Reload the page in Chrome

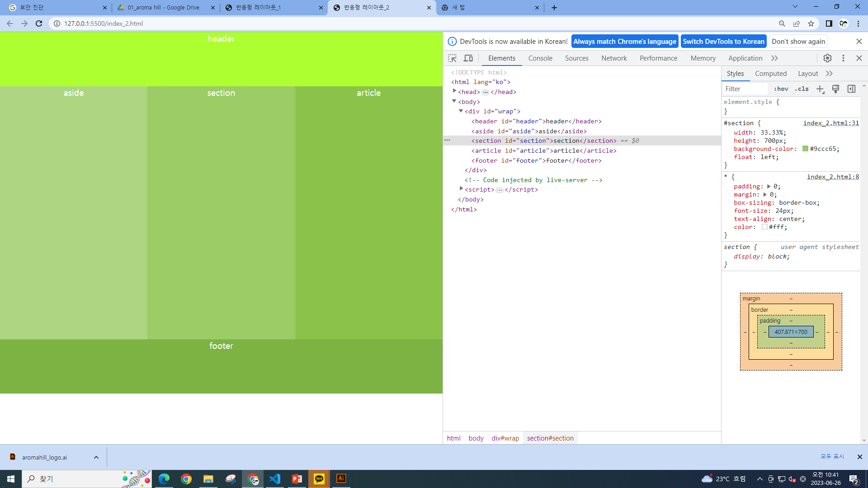[39, 23]
